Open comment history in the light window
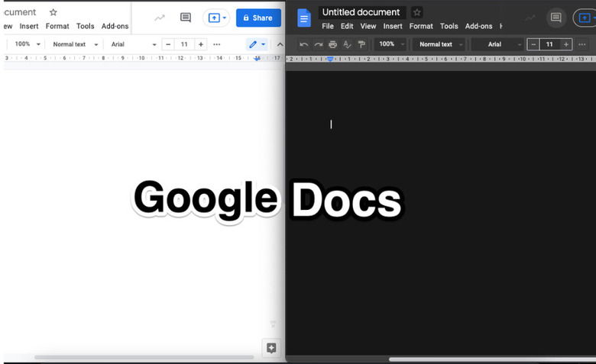 [185, 18]
